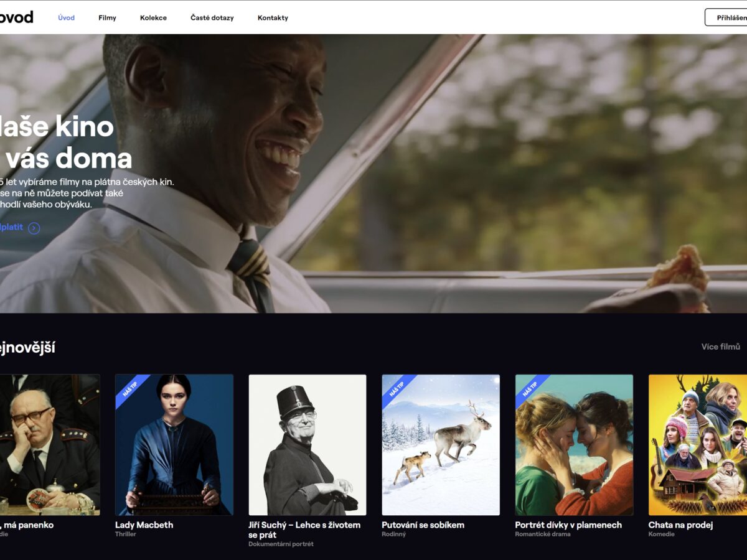Click the Lady Macbeth poster
747x560 pixels.
pos(175,444)
